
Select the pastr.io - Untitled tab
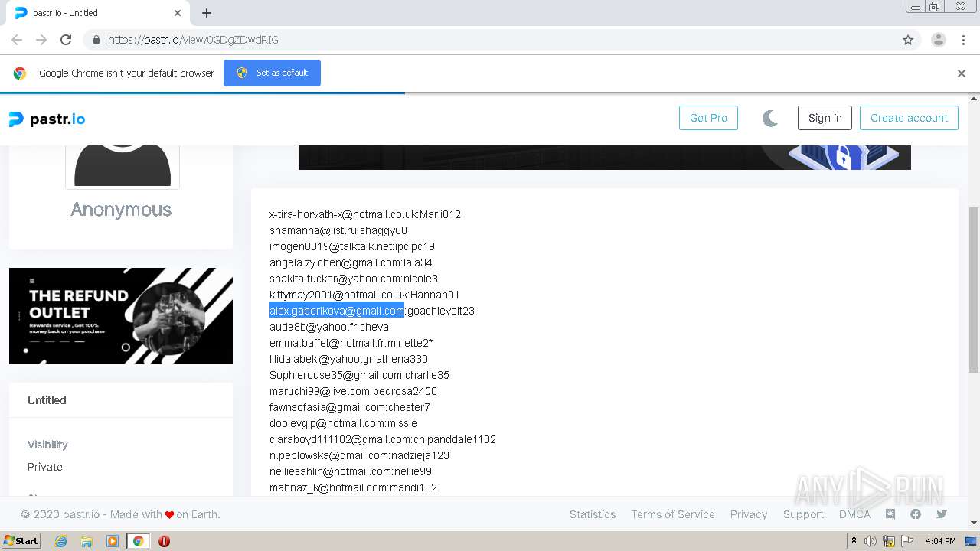tap(97, 13)
